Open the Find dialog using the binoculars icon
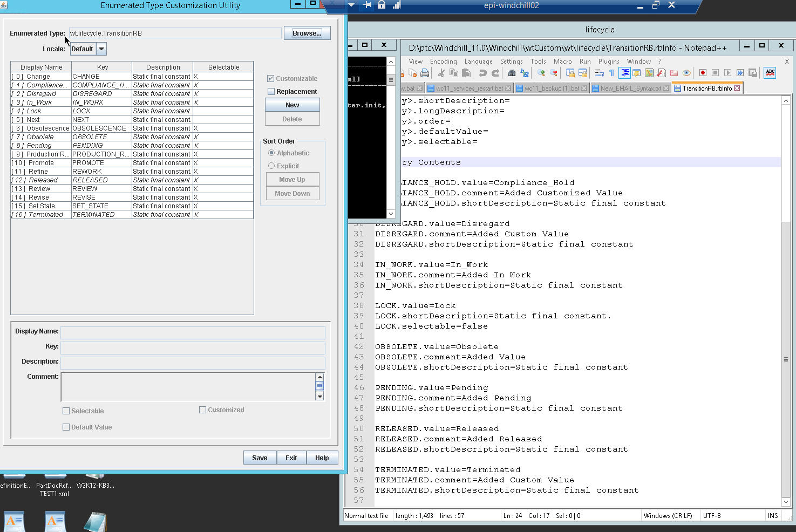The height and width of the screenshot is (532, 796). 511,73
